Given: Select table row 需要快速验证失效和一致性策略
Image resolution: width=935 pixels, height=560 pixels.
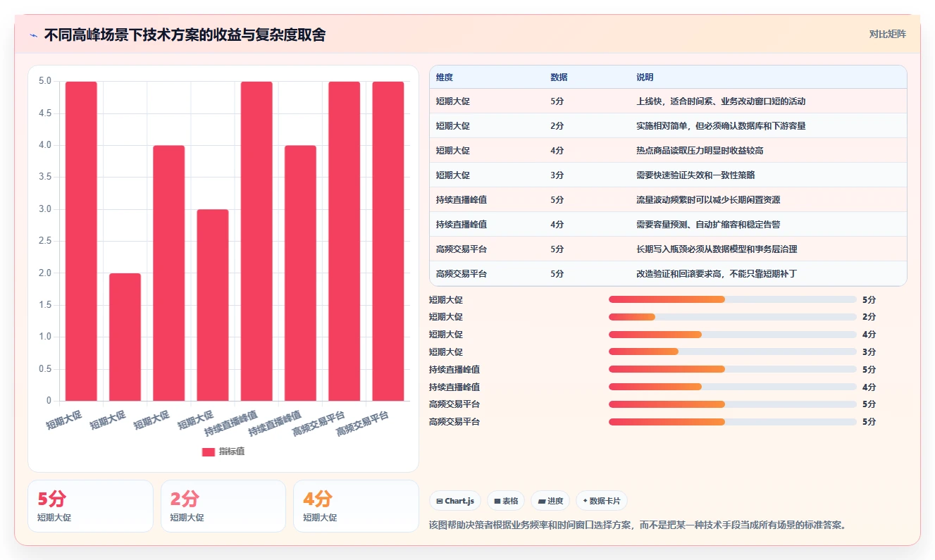Looking at the screenshot, I should [x=668, y=175].
